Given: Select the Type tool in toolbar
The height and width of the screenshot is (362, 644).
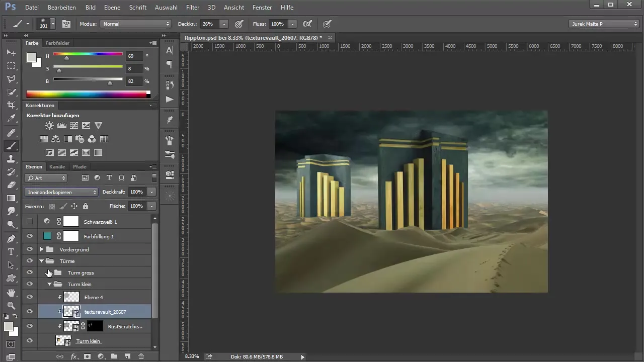Looking at the screenshot, I should coord(11,251).
